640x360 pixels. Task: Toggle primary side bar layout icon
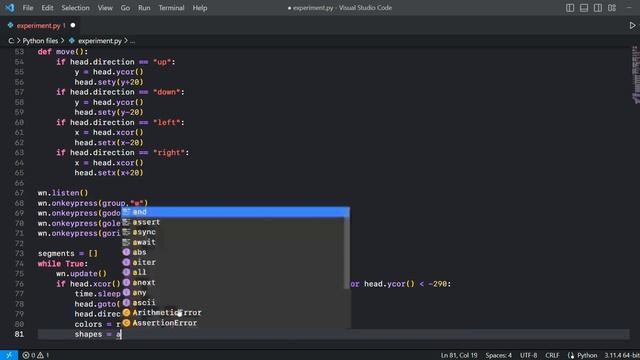570,8
